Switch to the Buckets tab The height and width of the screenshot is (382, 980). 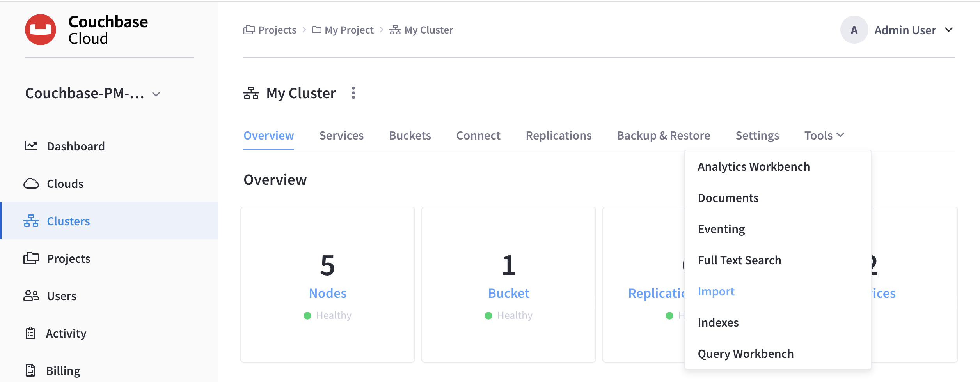click(x=410, y=135)
